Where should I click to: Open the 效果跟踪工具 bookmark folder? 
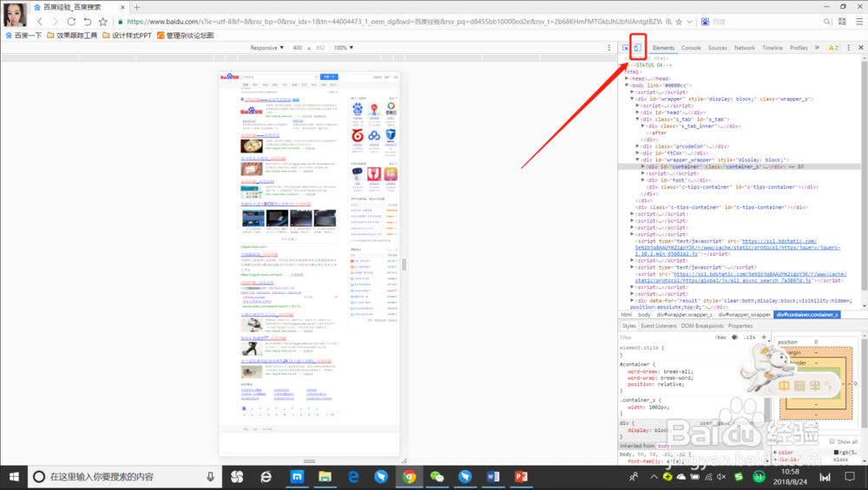point(72,36)
